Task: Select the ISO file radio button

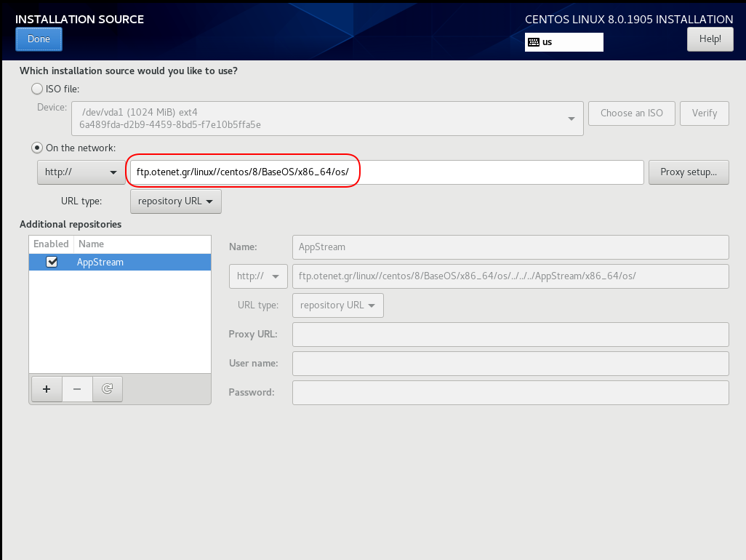Action: point(37,89)
